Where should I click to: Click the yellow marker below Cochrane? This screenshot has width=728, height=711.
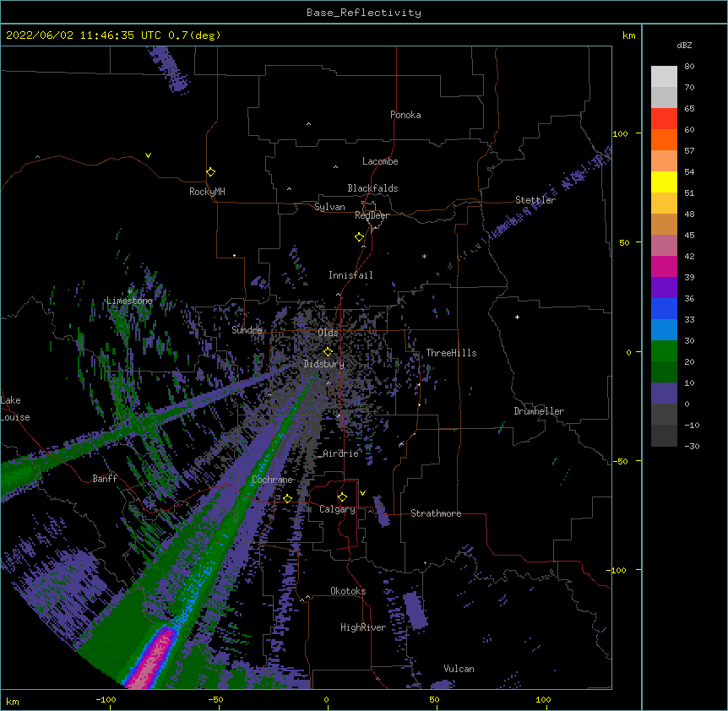[287, 498]
